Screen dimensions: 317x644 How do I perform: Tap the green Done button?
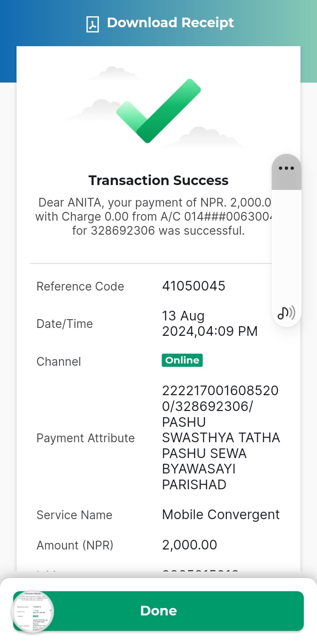[x=158, y=611]
